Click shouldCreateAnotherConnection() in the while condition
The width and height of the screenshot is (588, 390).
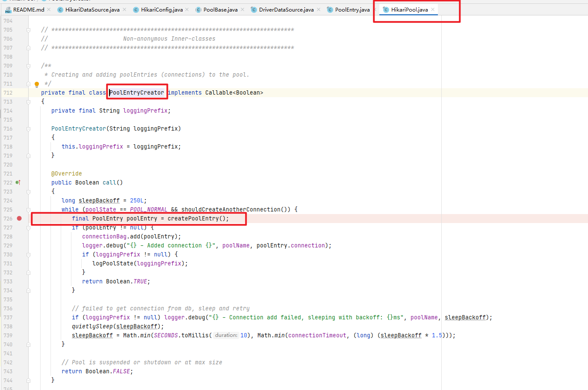(x=234, y=209)
